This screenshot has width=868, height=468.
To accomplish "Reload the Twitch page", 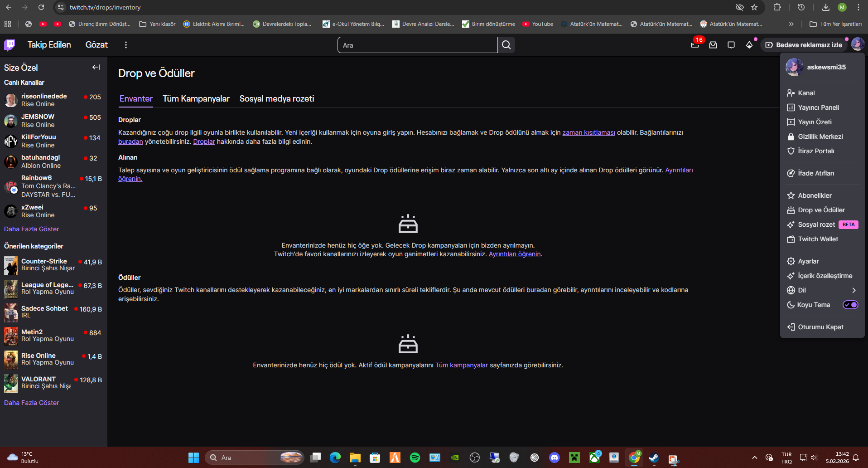I will click(41, 7).
